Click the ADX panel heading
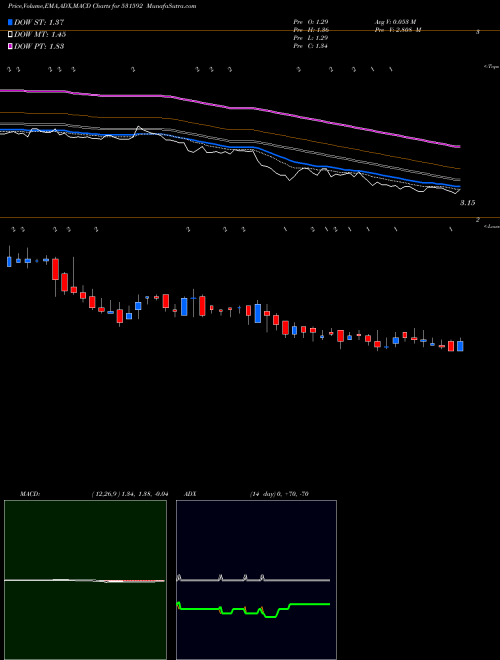 coord(190,494)
